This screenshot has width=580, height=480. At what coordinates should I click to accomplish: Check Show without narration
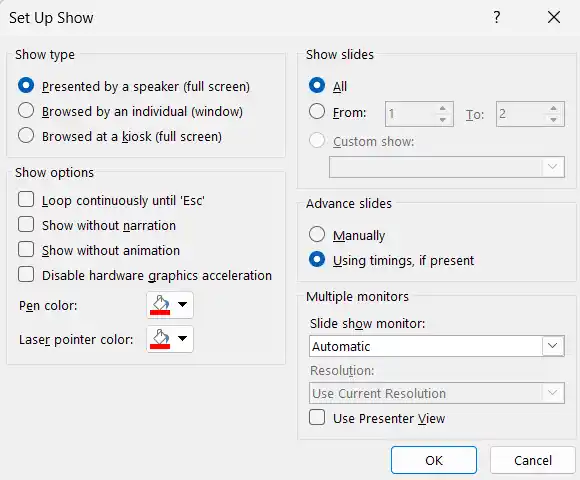pyautogui.click(x=26, y=225)
